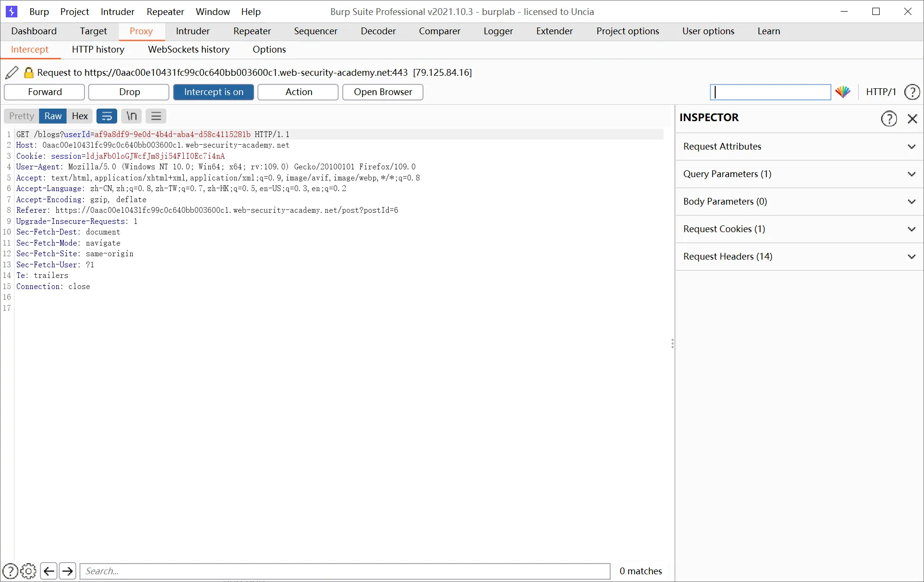Screen dimensions: 924x582
Task: Switch editor to Raw view
Action: click(x=53, y=116)
